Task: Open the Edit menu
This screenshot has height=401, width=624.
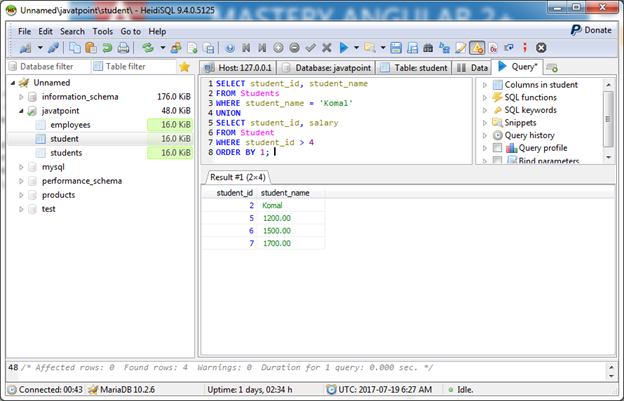Action: (x=45, y=31)
